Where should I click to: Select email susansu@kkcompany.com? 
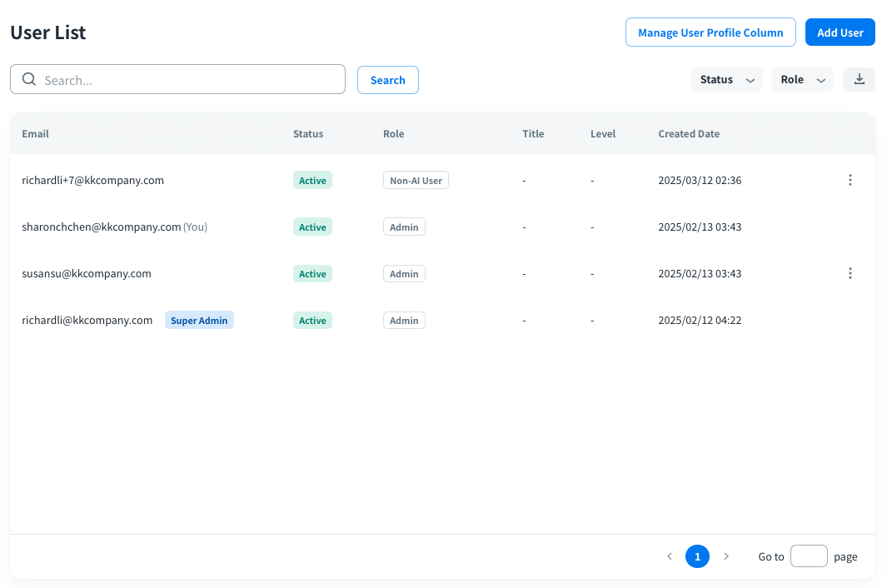87,273
